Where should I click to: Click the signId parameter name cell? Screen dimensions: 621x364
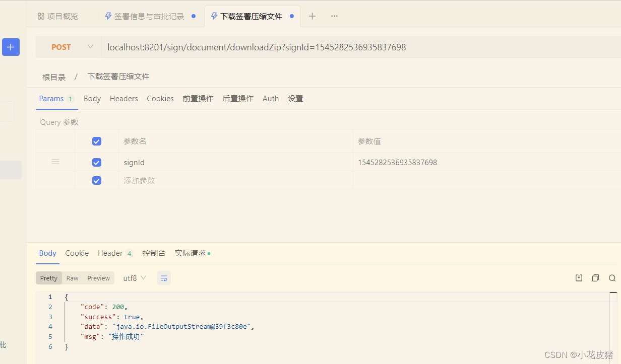coord(236,163)
